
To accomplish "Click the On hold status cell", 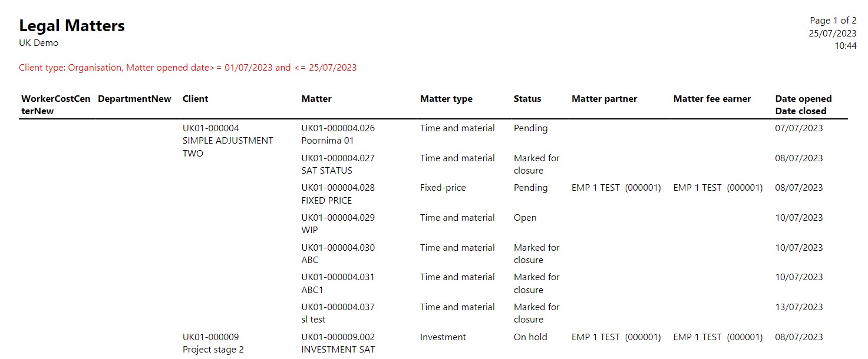I will click(530, 337).
